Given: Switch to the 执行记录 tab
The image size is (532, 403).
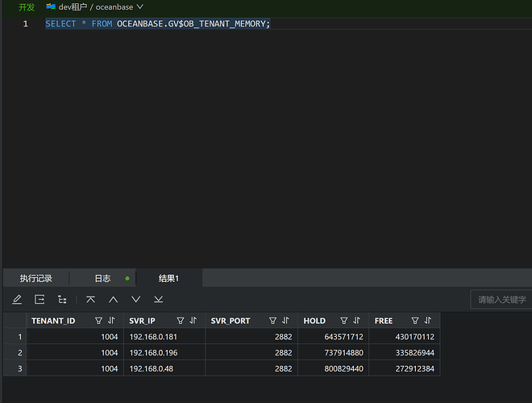Looking at the screenshot, I should [x=35, y=279].
